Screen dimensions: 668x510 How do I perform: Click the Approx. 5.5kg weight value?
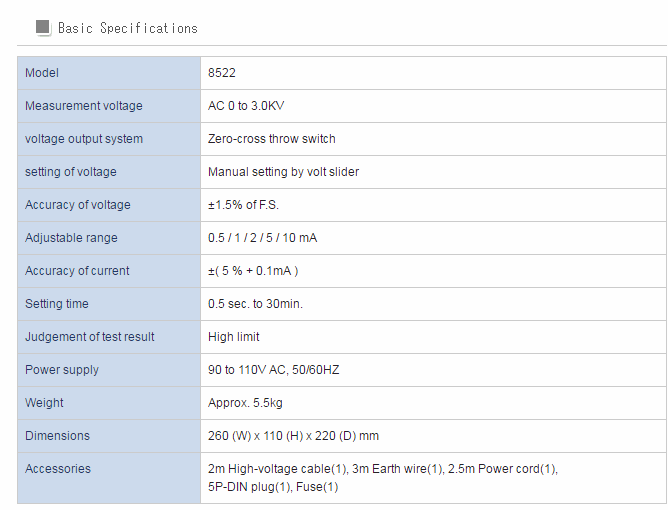[245, 403]
